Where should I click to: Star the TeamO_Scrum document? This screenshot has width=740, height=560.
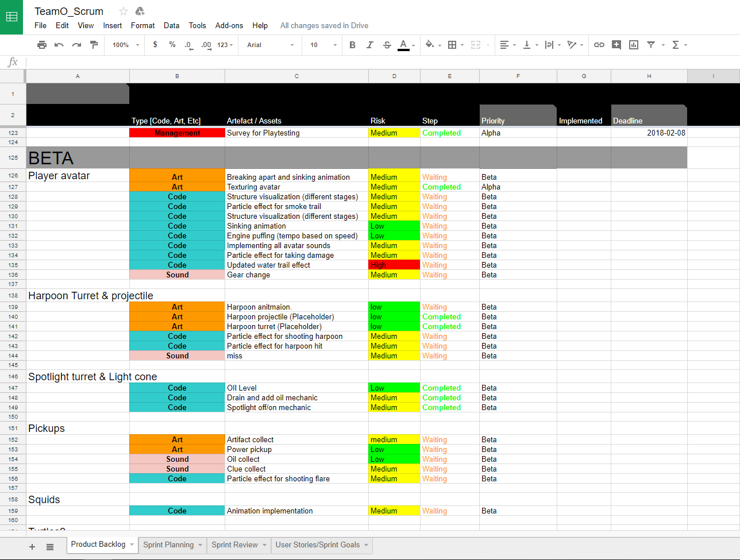click(124, 11)
